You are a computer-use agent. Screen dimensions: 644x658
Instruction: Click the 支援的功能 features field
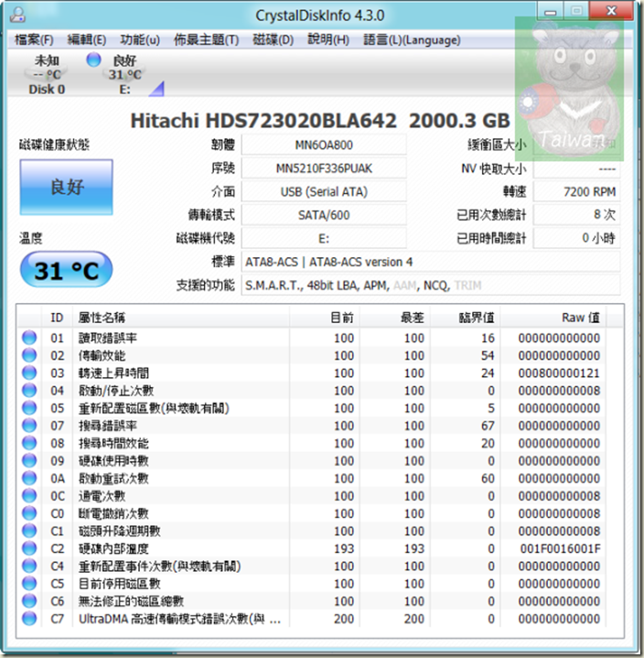coord(431,286)
